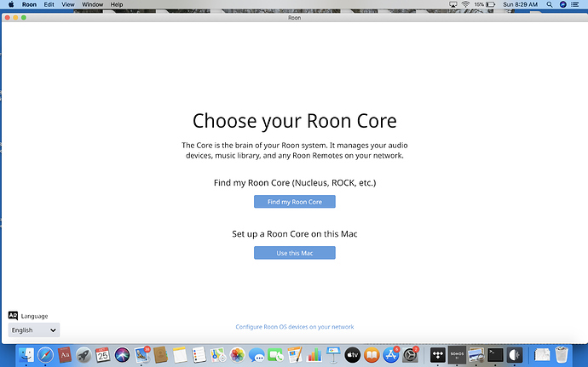Open the Window menu

click(x=92, y=4)
